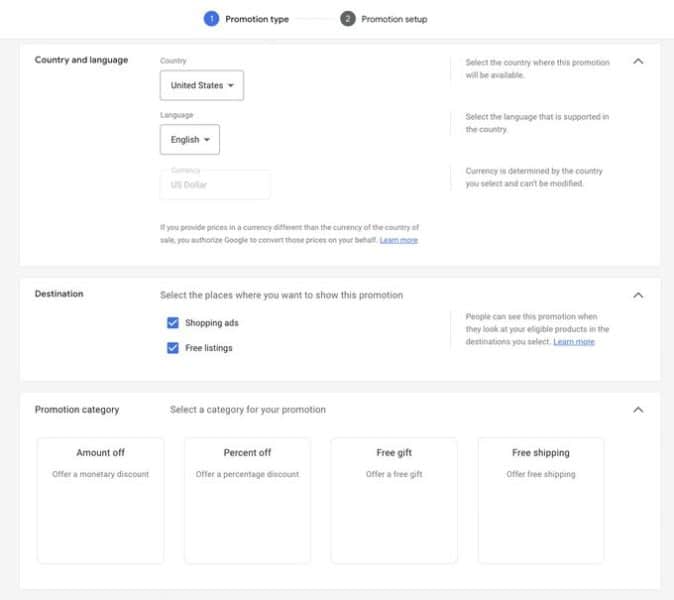The width and height of the screenshot is (674, 600).
Task: Click the Shopping ads label text
Action: coord(212,323)
